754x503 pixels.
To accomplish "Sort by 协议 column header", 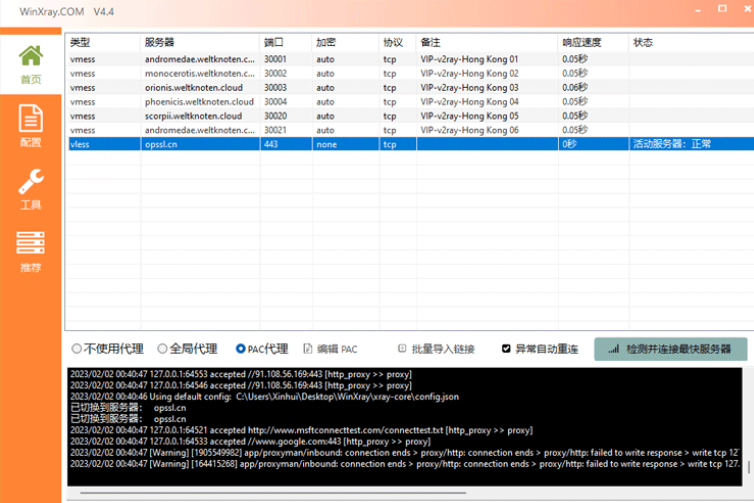I will click(397, 42).
